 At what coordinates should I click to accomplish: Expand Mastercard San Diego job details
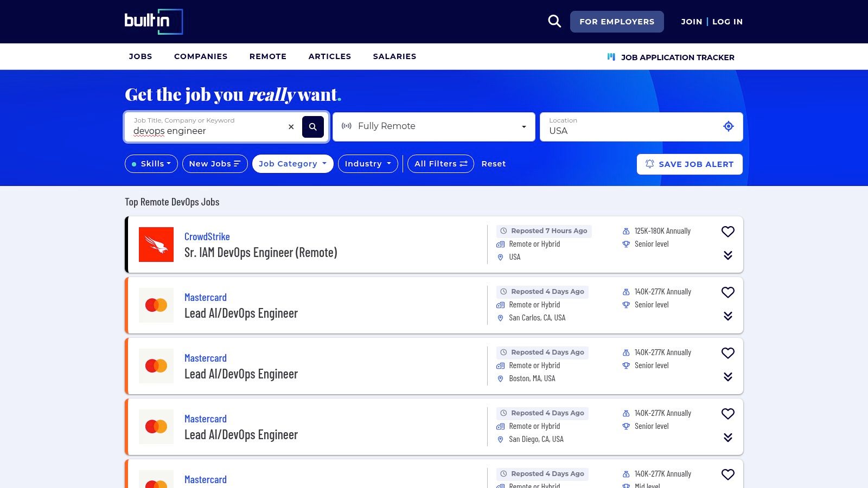[728, 438]
